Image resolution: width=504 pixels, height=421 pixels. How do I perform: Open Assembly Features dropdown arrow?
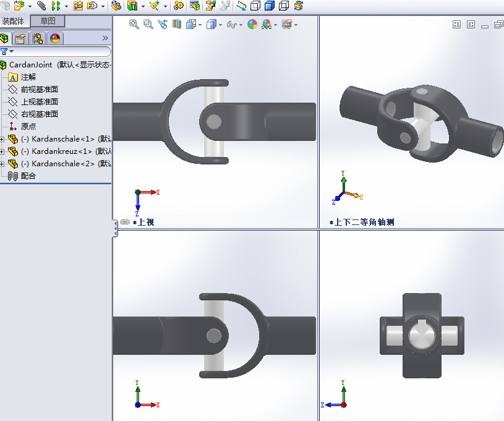(143, 6)
